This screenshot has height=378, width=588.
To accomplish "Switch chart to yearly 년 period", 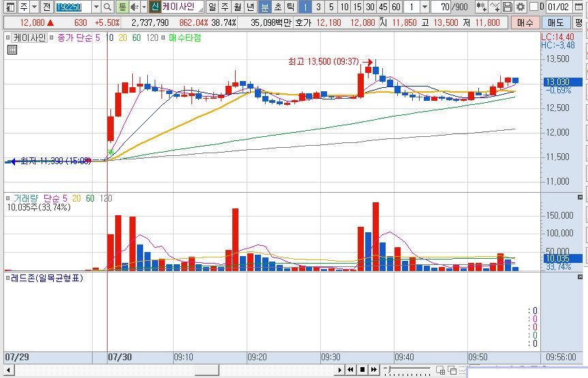I will click(x=251, y=7).
